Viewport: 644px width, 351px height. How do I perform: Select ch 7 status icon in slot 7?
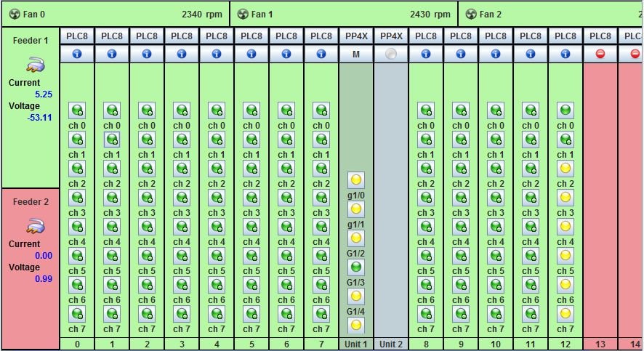[321, 314]
